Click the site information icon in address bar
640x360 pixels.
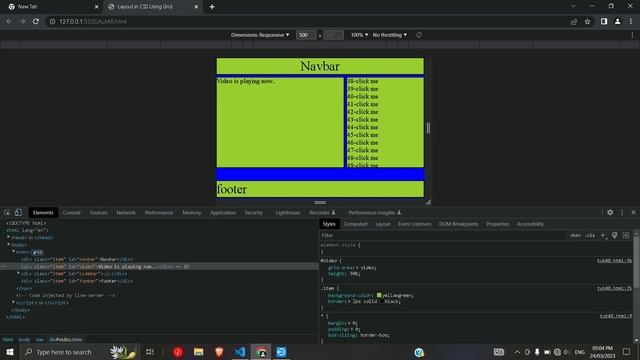pos(52,21)
